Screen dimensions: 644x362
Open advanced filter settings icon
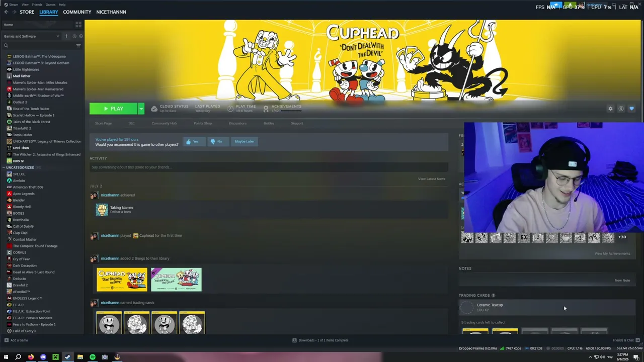78,46
